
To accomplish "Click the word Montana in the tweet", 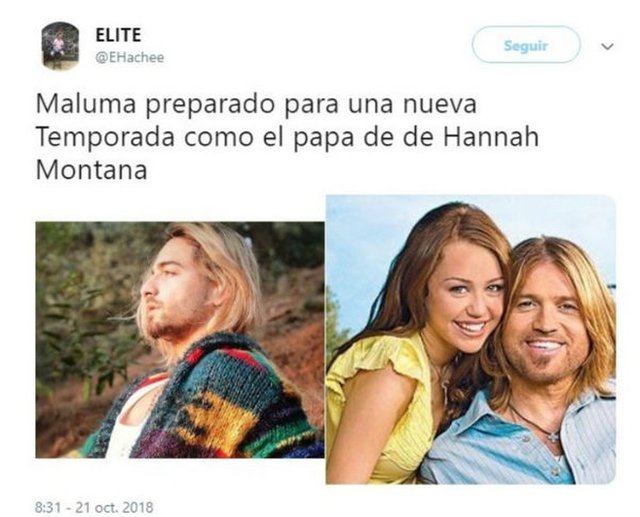I will pos(91,170).
